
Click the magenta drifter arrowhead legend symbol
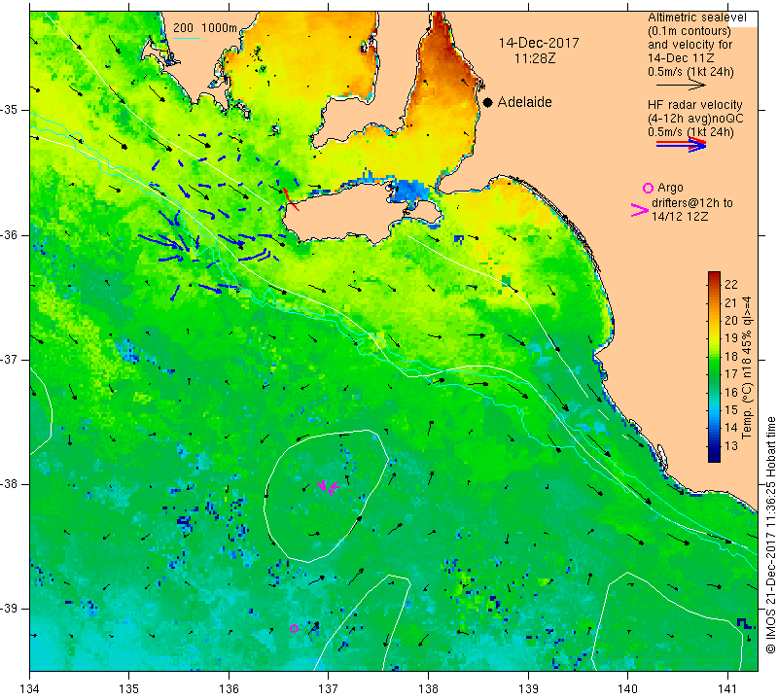click(640, 210)
